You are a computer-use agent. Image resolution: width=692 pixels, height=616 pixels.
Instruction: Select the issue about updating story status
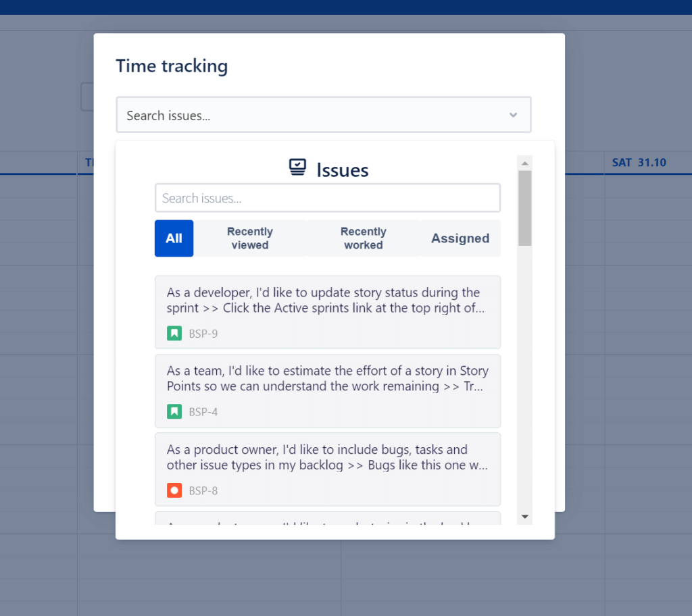click(328, 313)
